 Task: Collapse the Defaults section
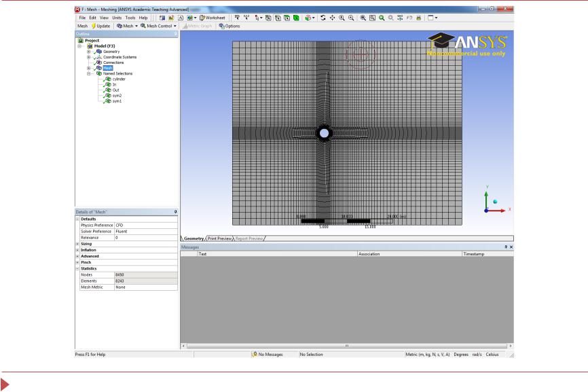point(77,219)
